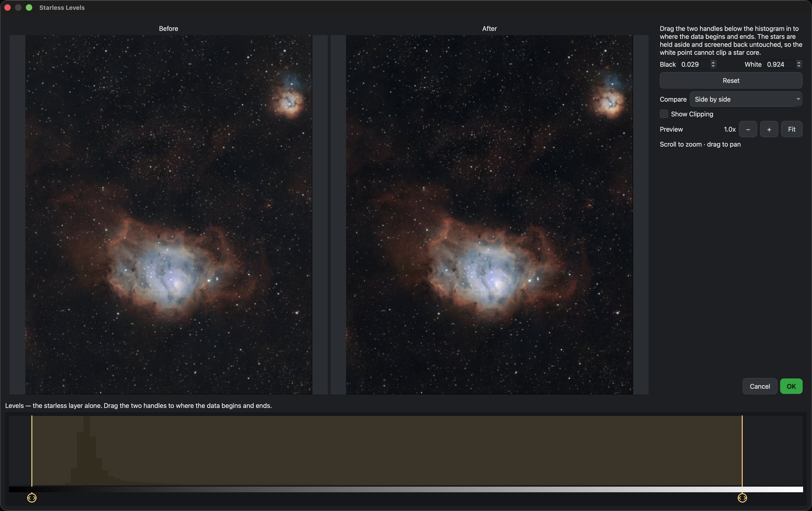This screenshot has width=812, height=511.
Task: Increase Black value with stepper up arrow
Action: point(713,62)
